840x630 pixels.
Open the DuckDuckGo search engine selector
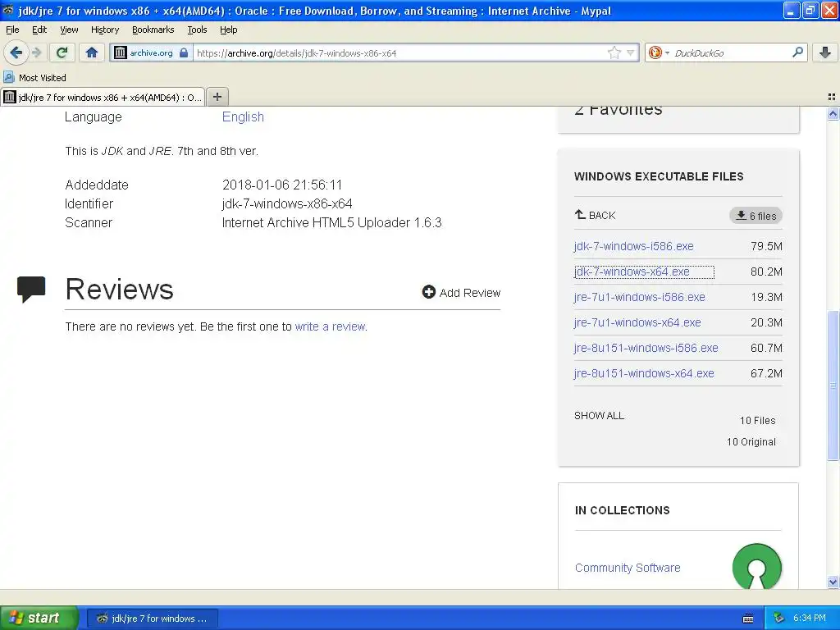[659, 52]
